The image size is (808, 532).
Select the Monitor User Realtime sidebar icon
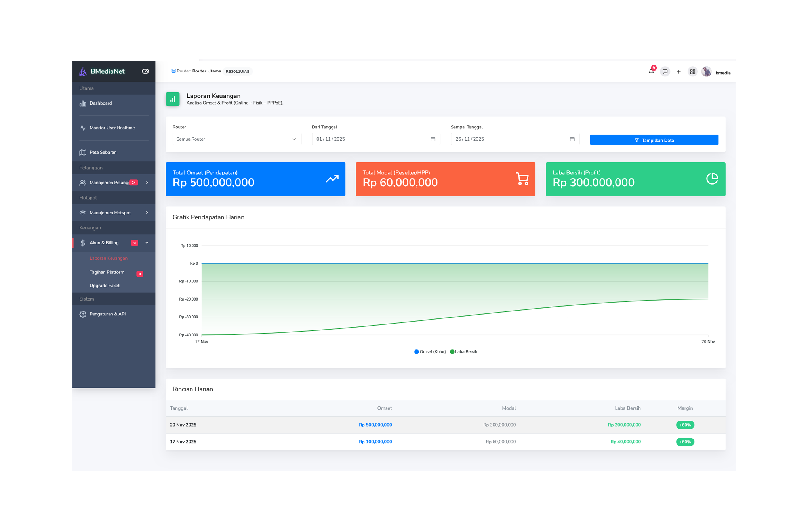click(x=82, y=128)
